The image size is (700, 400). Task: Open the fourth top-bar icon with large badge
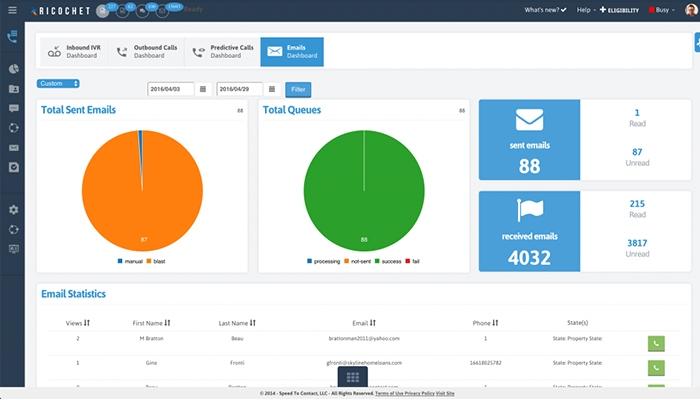point(162,12)
